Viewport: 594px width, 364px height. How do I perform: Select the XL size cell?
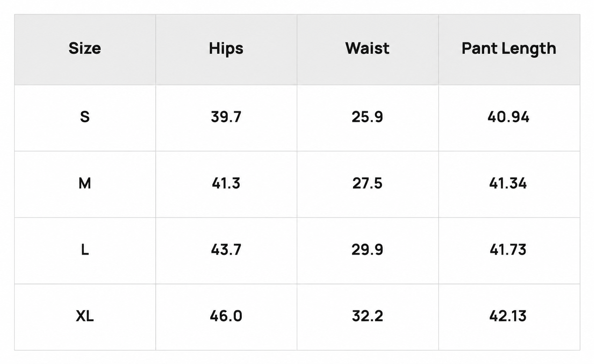85,316
